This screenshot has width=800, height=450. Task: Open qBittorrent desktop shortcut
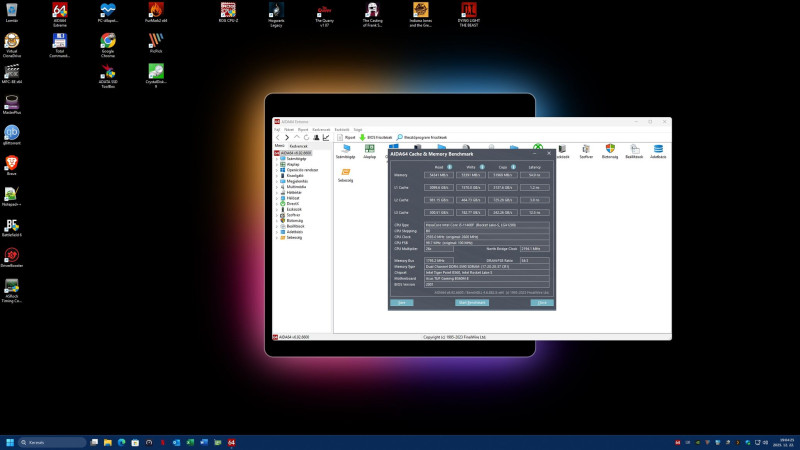click(x=12, y=135)
